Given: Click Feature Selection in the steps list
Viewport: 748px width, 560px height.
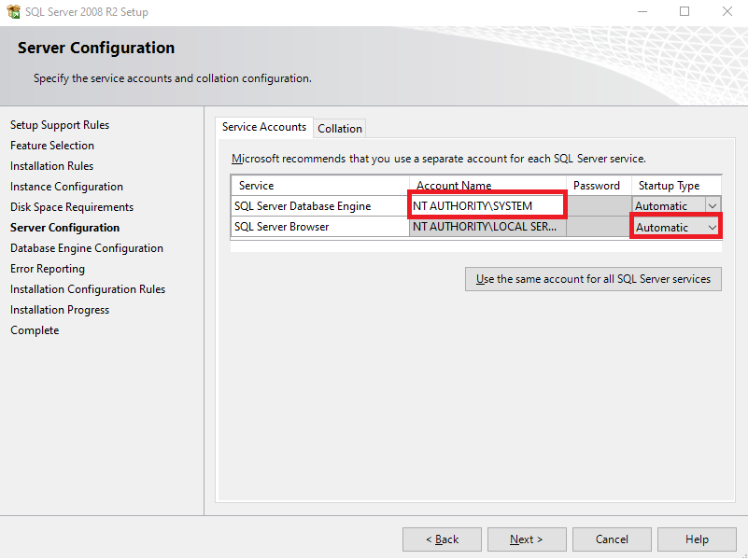Looking at the screenshot, I should (x=52, y=146).
